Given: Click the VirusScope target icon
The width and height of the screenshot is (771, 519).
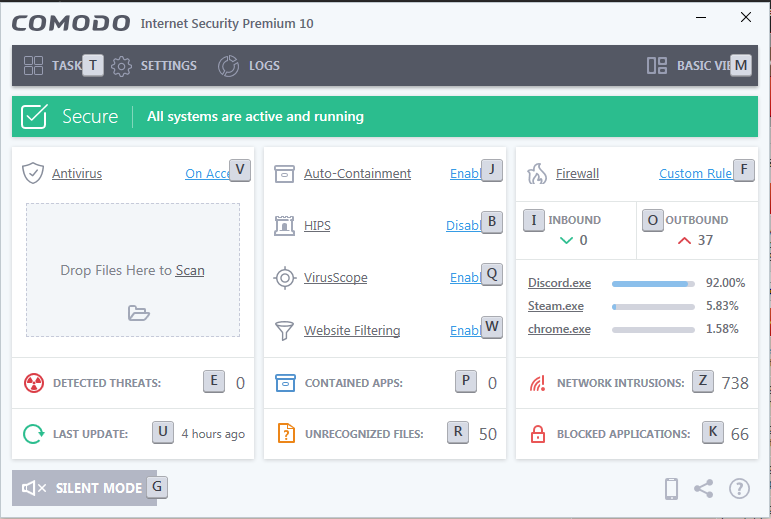Looking at the screenshot, I should point(285,278).
